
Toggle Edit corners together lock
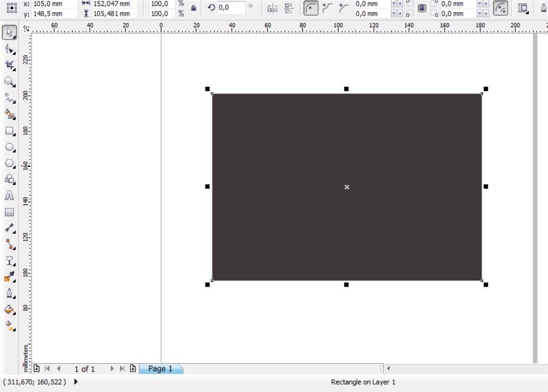[422, 8]
